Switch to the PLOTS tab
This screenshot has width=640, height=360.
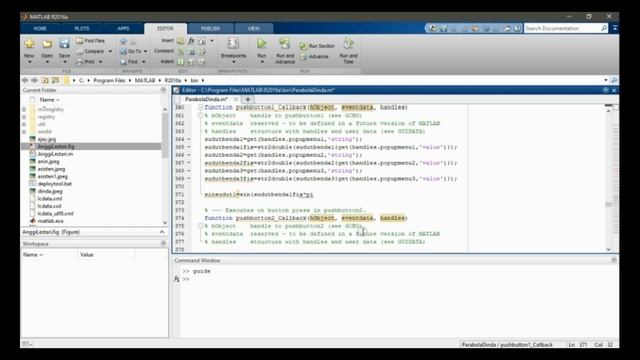pyautogui.click(x=82, y=29)
